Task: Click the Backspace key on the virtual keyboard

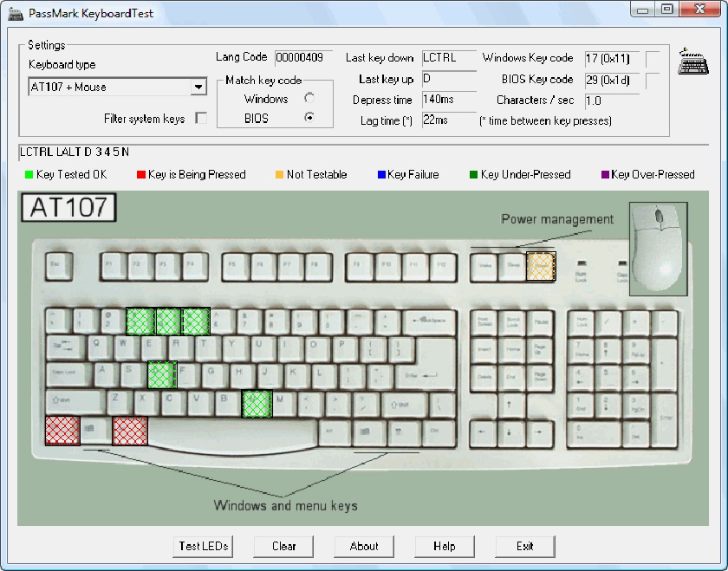Action: coord(432,318)
